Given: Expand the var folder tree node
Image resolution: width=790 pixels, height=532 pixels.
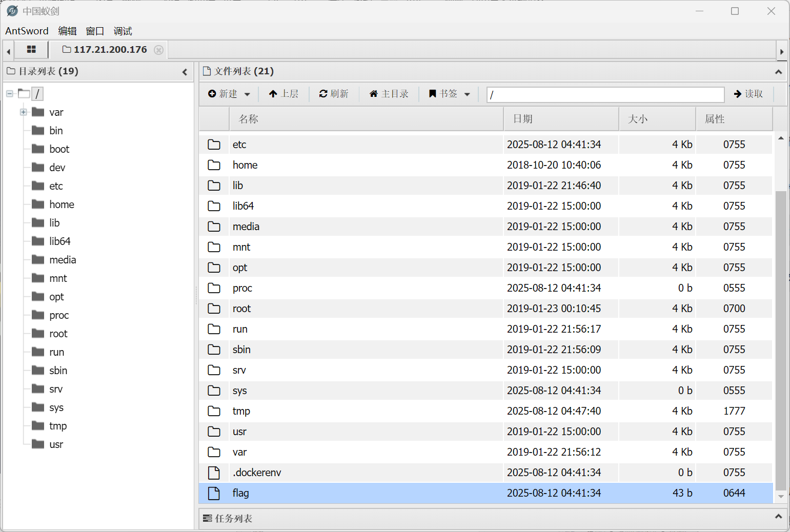Looking at the screenshot, I should [x=23, y=112].
